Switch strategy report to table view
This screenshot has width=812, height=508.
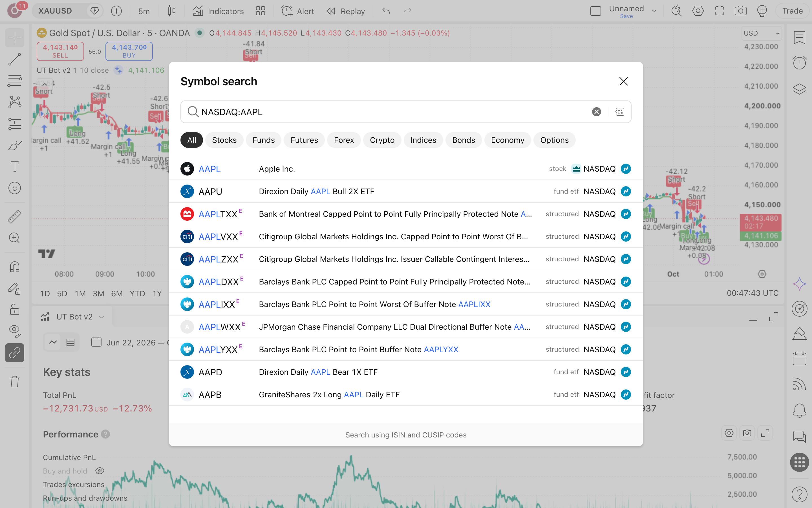click(70, 342)
